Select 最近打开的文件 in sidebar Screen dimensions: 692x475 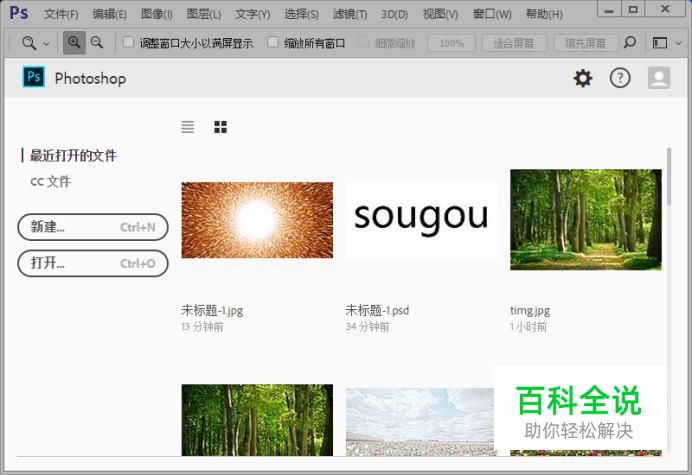pos(73,155)
